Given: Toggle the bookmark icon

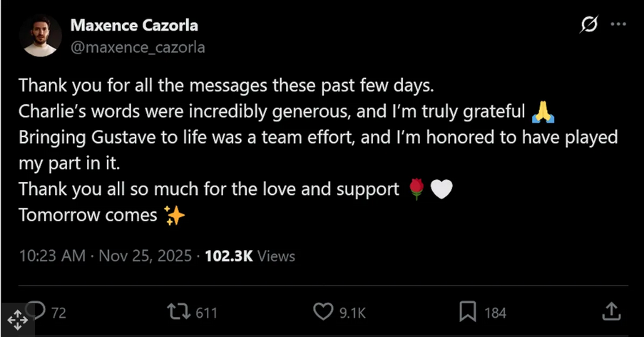Looking at the screenshot, I should point(468,312).
